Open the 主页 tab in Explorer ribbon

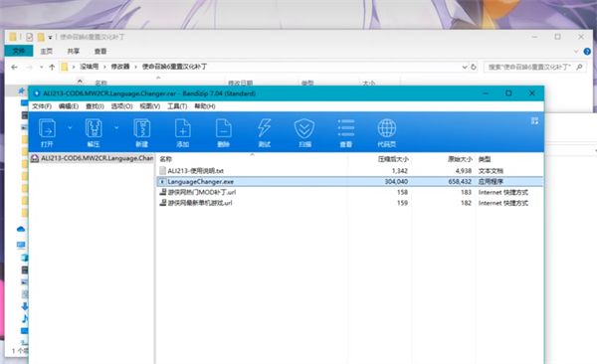coord(47,51)
